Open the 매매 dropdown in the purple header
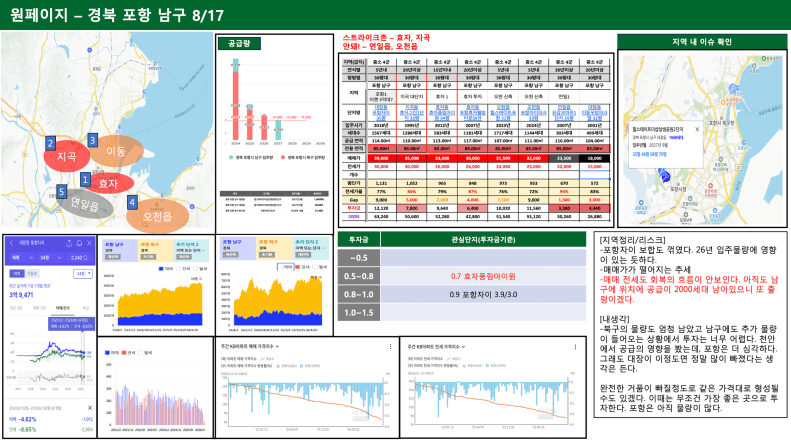 [x=22, y=257]
